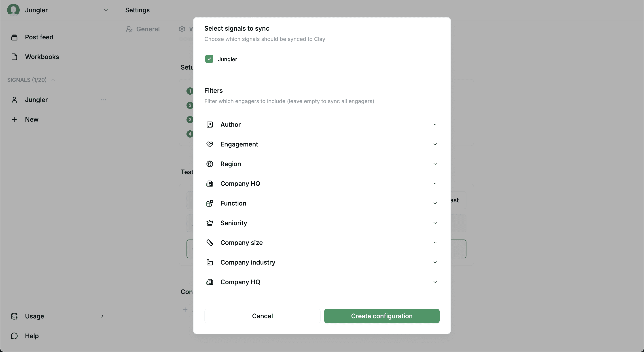Cancel the signal sync dialog
This screenshot has width=644, height=352.
[262, 316]
